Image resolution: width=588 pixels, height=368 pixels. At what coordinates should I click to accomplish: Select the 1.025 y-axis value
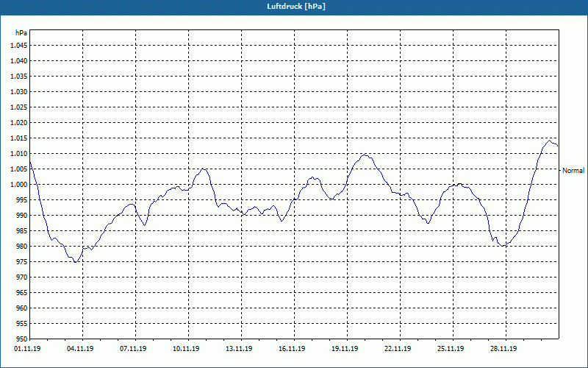click(20, 107)
